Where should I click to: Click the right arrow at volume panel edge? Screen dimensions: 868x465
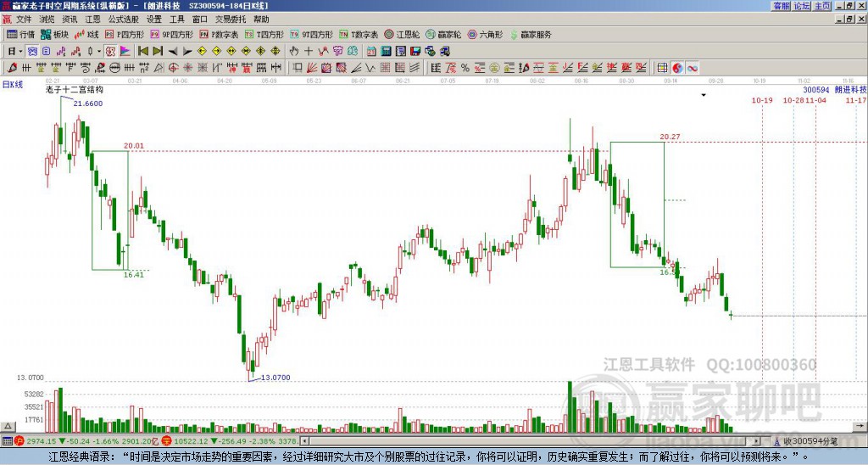(x=860, y=426)
